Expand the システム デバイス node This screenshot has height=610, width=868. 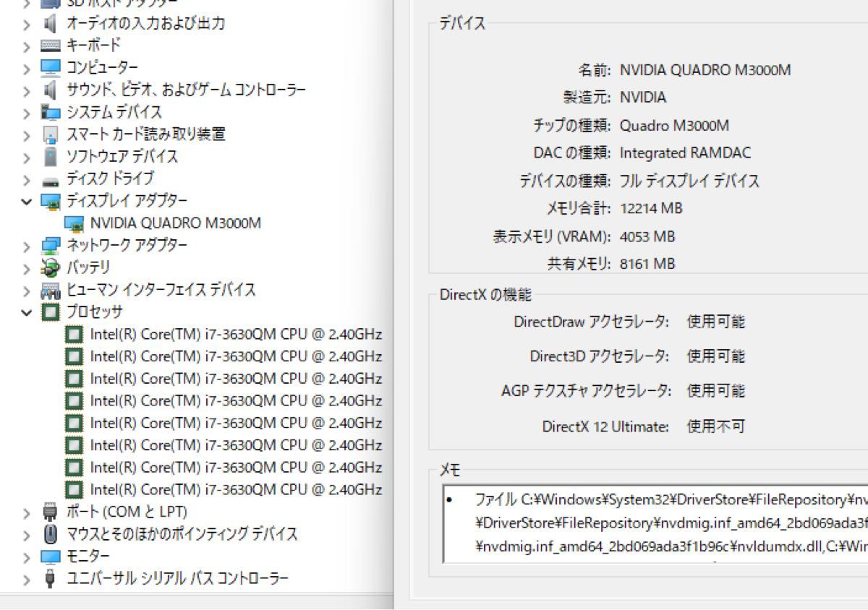27,113
